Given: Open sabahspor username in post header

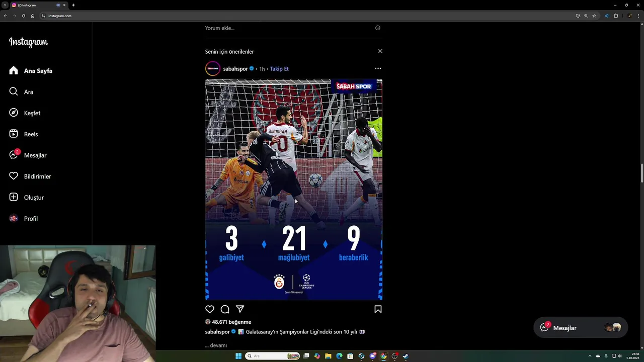Looking at the screenshot, I should point(235,69).
